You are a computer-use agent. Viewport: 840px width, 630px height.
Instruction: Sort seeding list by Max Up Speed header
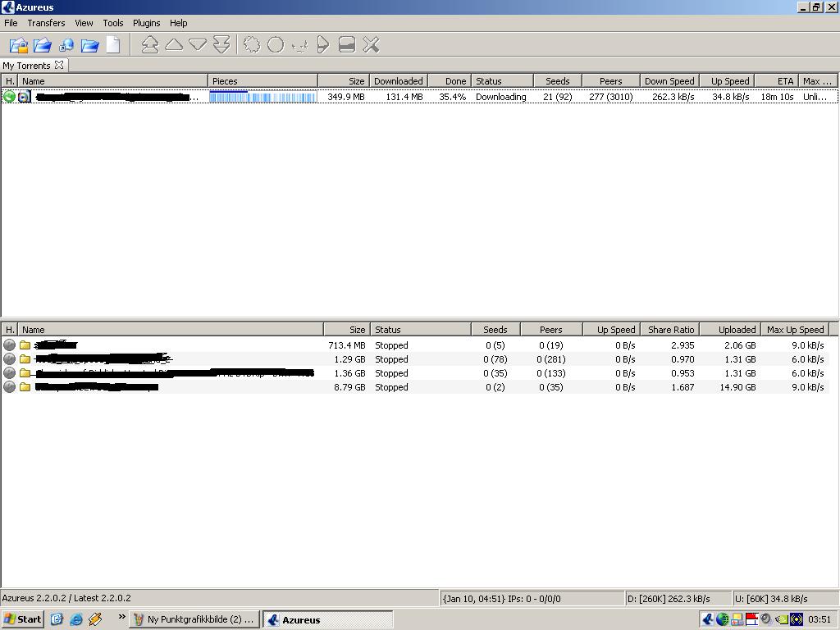[795, 330]
